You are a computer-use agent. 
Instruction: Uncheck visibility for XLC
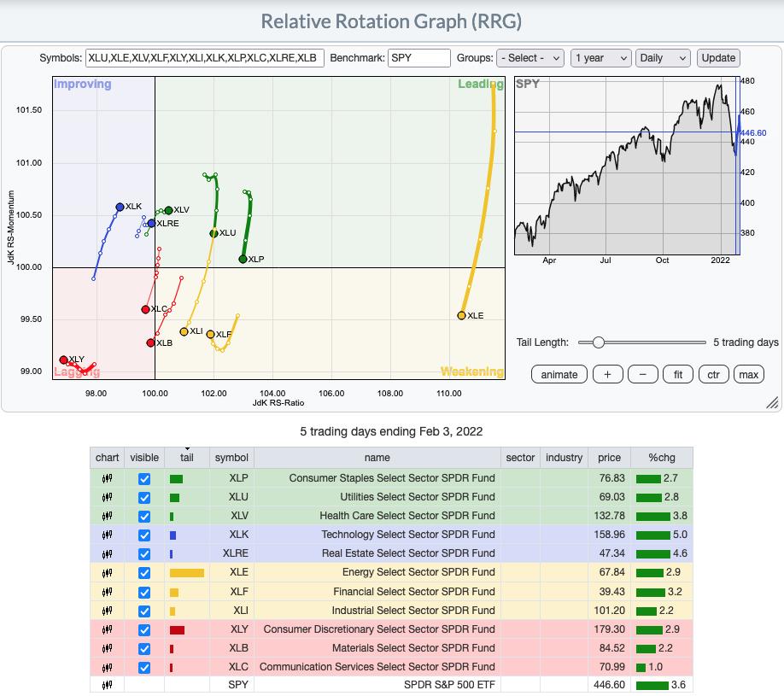tap(144, 668)
